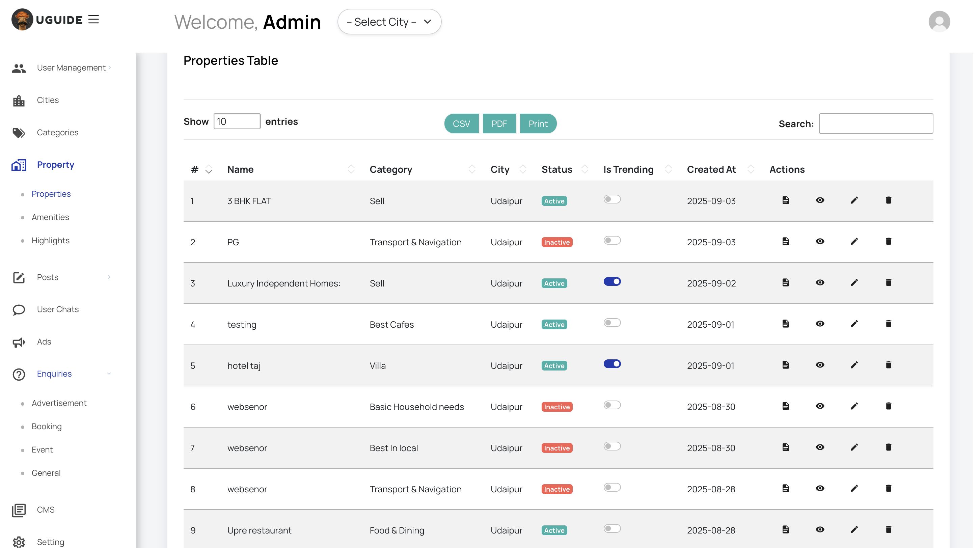Delete the 3 BHK FLAT property row
The height and width of the screenshot is (548, 980).
[888, 200]
